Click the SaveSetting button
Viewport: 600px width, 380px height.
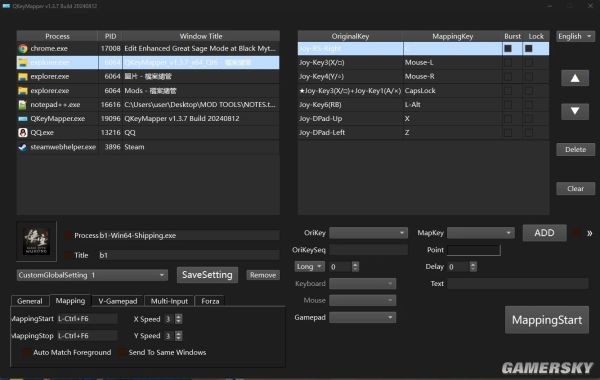207,275
